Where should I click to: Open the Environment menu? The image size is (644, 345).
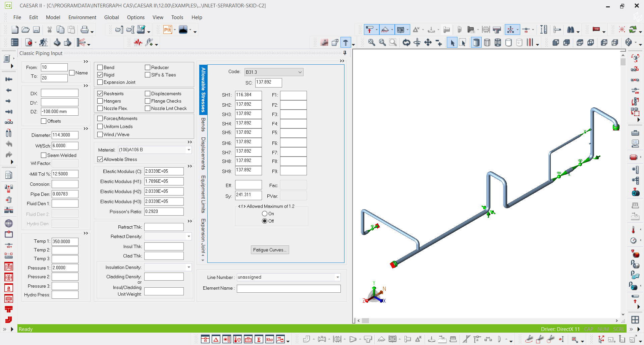(x=82, y=17)
